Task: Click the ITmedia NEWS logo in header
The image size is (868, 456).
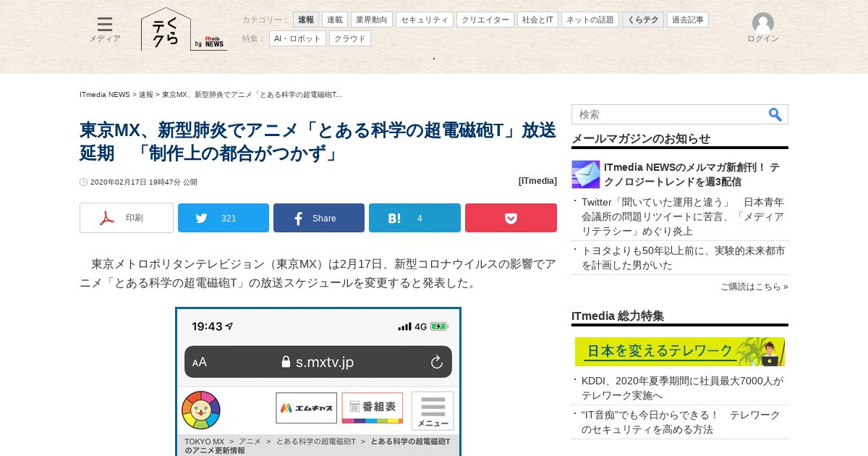Action: (x=211, y=43)
